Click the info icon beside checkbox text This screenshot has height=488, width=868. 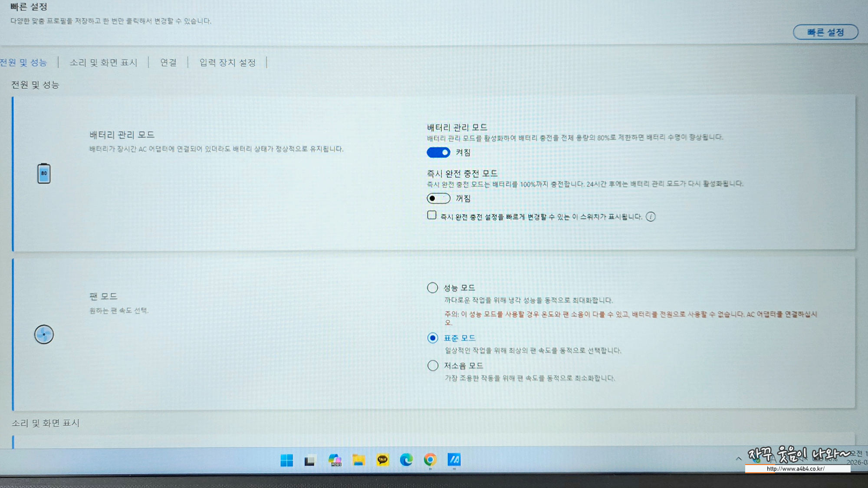click(x=650, y=217)
